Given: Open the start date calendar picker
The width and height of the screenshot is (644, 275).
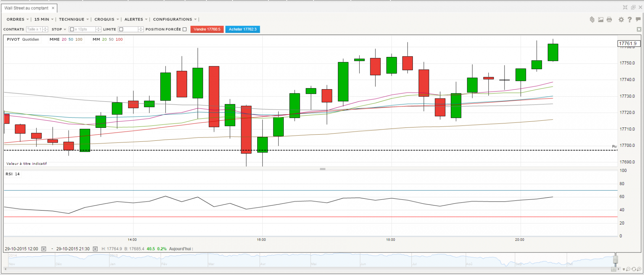Looking at the screenshot, I should 44,249.
